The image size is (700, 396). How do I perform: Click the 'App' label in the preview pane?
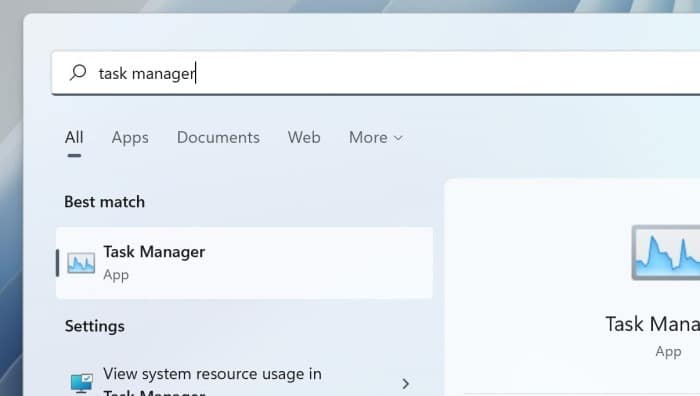tap(668, 352)
